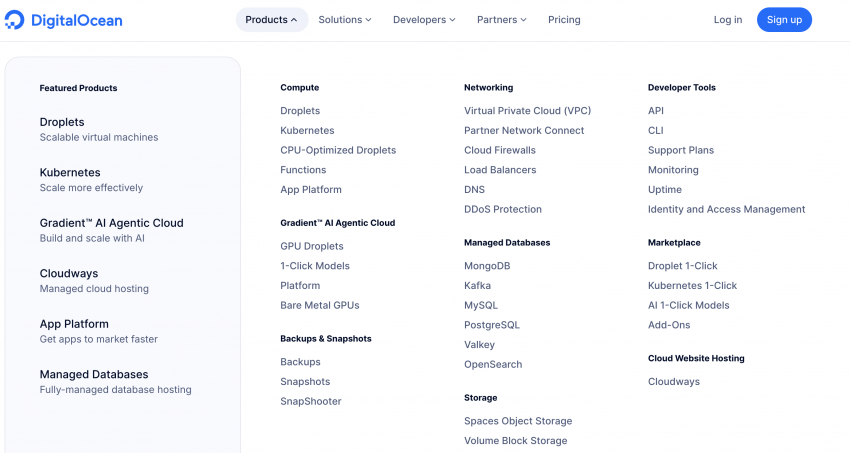Select DDoS Protection under Networking

click(502, 209)
